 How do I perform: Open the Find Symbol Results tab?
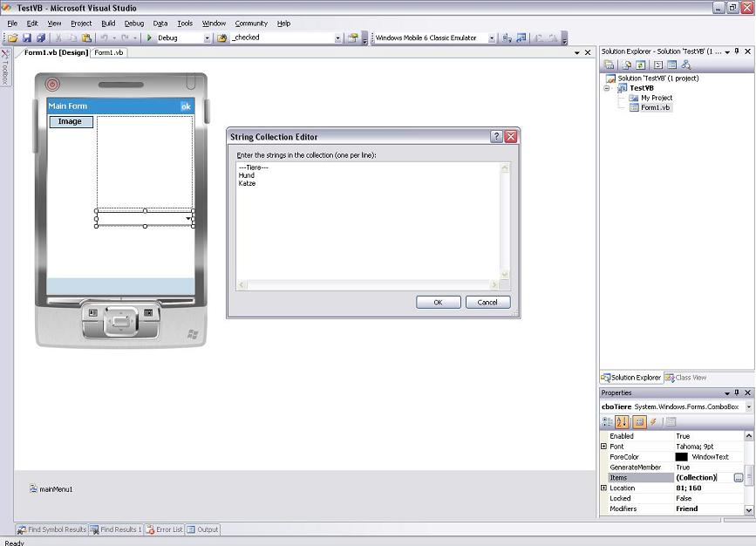[51, 529]
